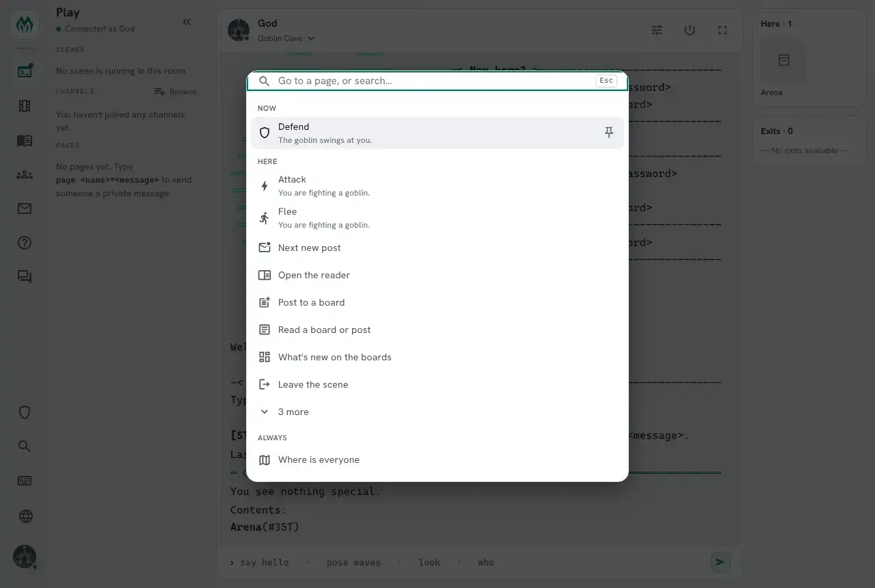The image size is (875, 588).
Task: Open the characters group icon
Action: coord(25,174)
